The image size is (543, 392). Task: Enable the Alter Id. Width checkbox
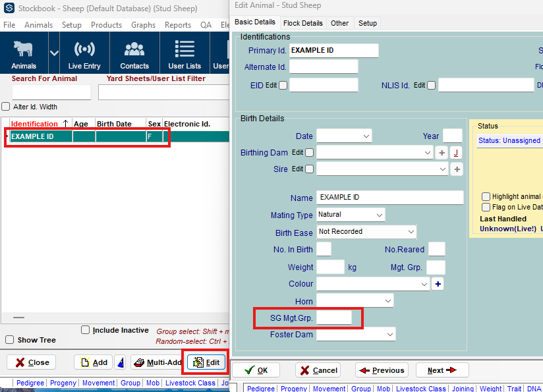coord(6,107)
